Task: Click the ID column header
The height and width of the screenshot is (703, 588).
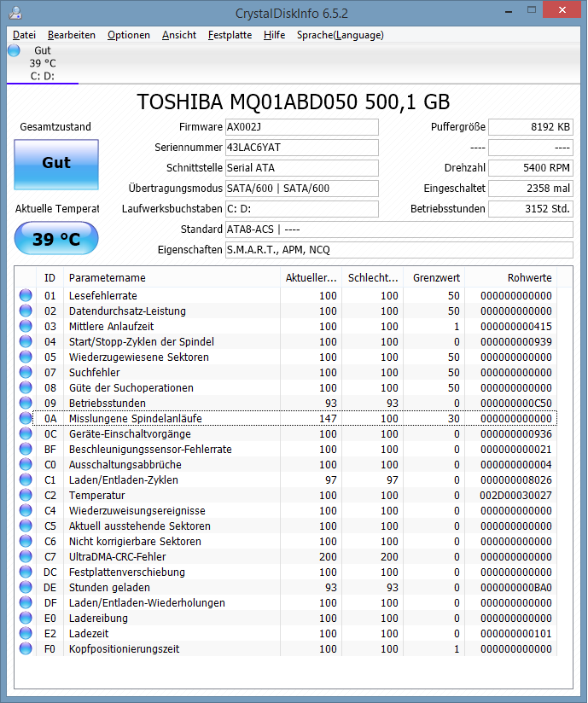Action: [x=49, y=277]
